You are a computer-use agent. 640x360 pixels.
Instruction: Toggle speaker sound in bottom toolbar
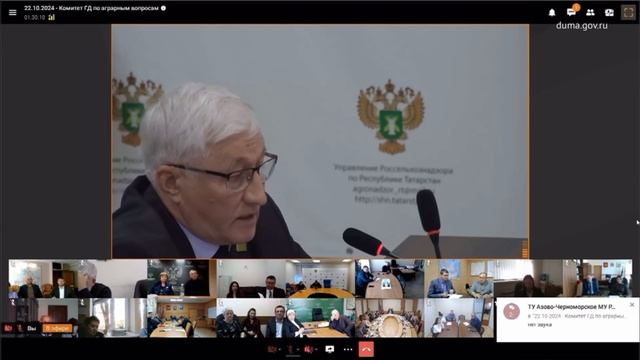click(309, 349)
